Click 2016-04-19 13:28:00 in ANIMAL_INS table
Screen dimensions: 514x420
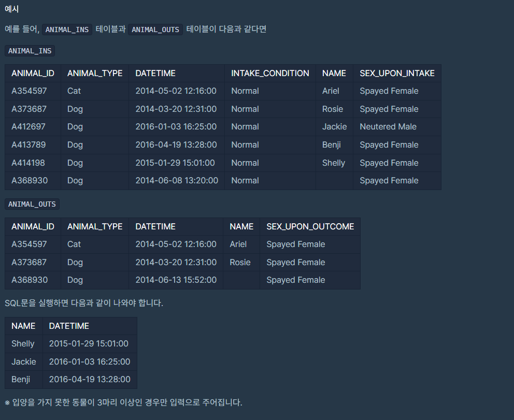click(176, 145)
